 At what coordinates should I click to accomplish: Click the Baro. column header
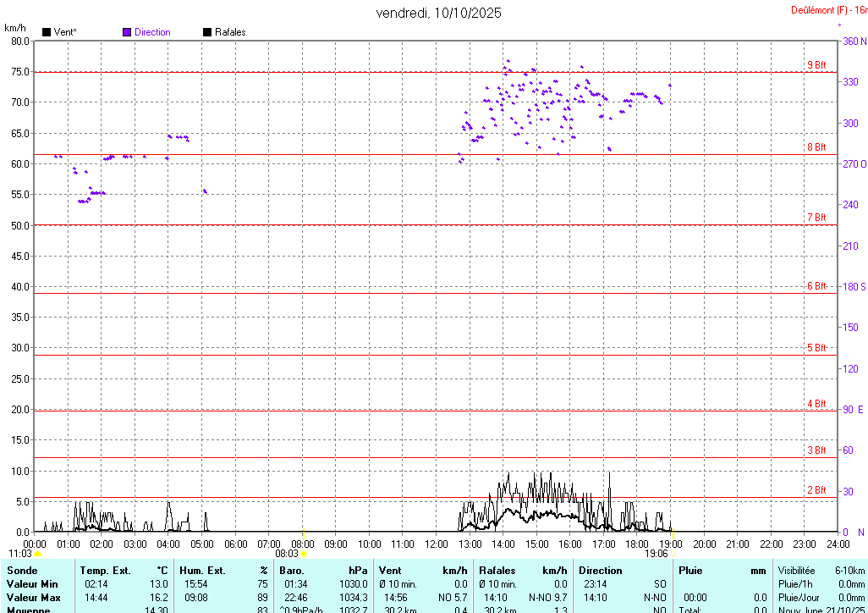(292, 571)
